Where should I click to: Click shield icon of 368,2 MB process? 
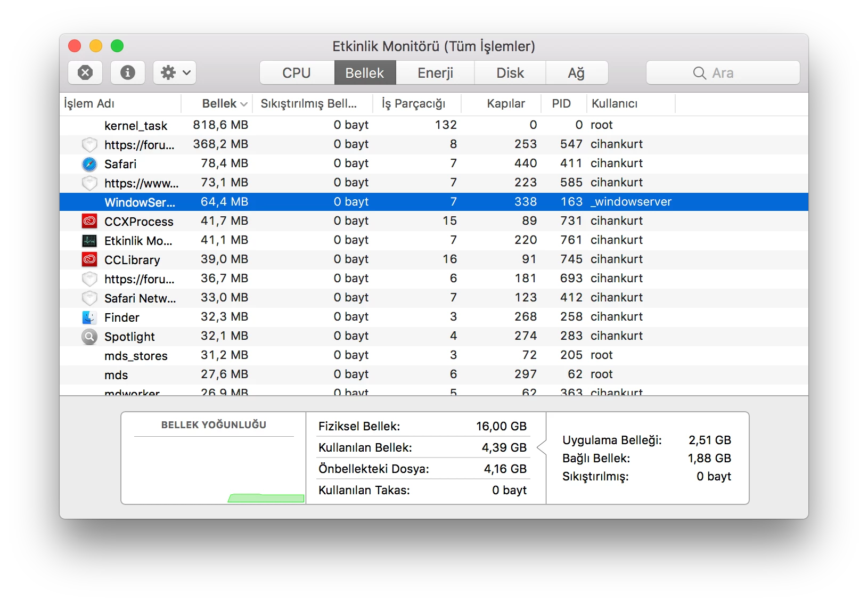89,145
